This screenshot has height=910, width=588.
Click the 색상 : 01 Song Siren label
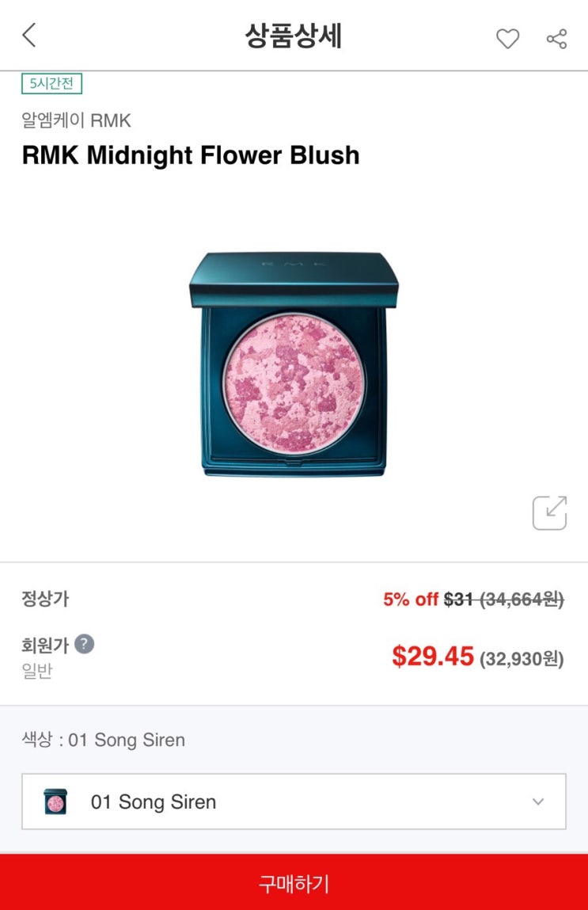click(x=103, y=741)
